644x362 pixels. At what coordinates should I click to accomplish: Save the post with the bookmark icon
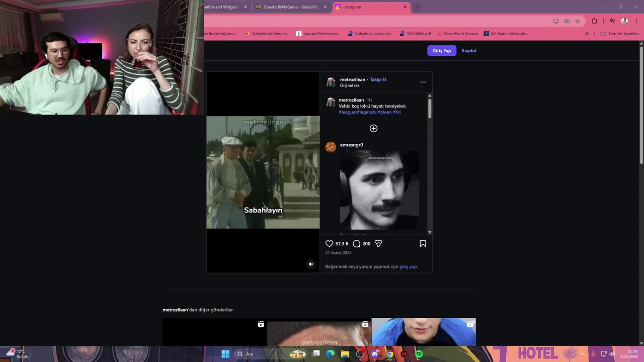point(423,244)
